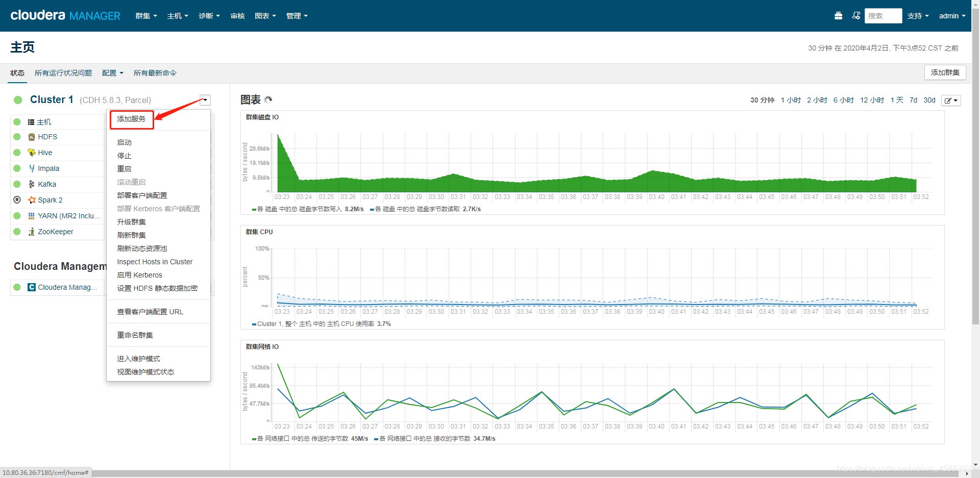This screenshot has height=478, width=980.
Task: Click the HDFS service icon
Action: 32,137
